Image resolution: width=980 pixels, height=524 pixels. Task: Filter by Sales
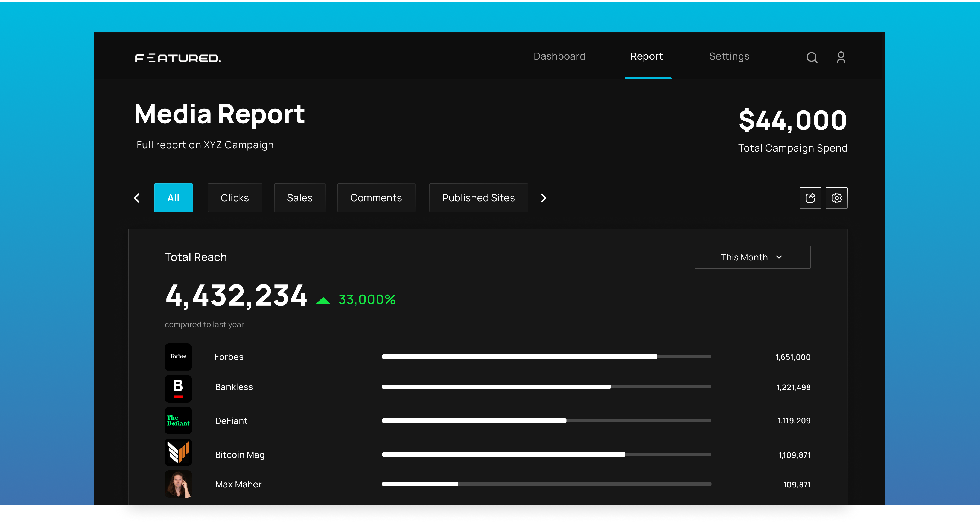[x=300, y=198]
